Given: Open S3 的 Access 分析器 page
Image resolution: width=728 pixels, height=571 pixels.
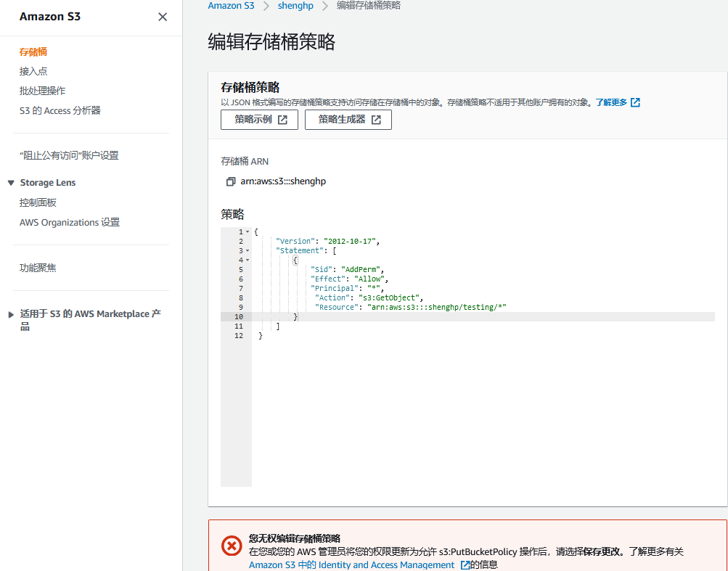Looking at the screenshot, I should pos(60,110).
